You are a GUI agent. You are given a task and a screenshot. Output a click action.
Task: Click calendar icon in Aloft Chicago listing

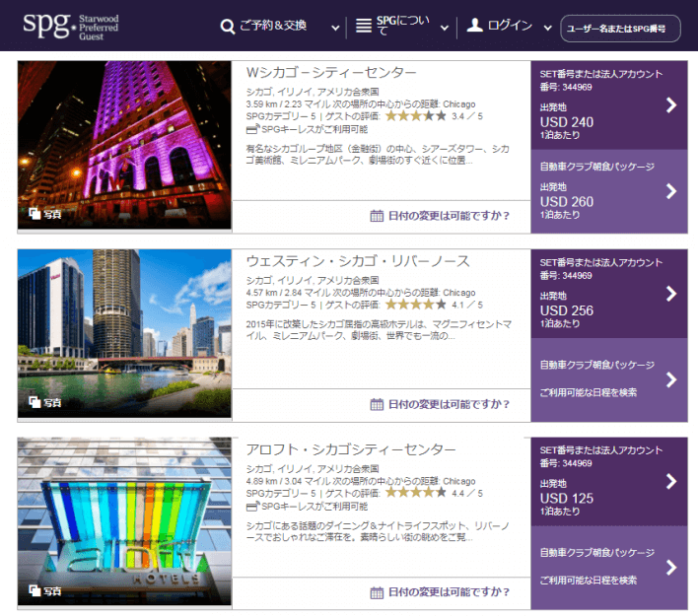[376, 592]
